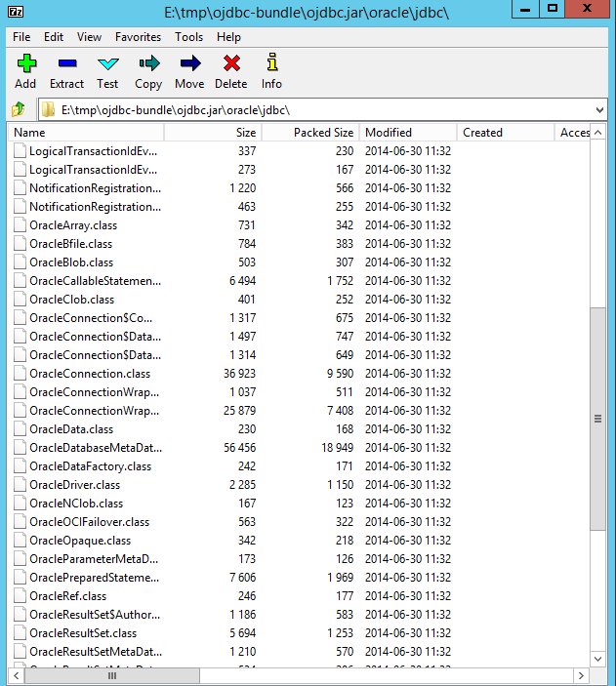
Task: Click vertical scrollbar up arrow
Action: point(598,132)
